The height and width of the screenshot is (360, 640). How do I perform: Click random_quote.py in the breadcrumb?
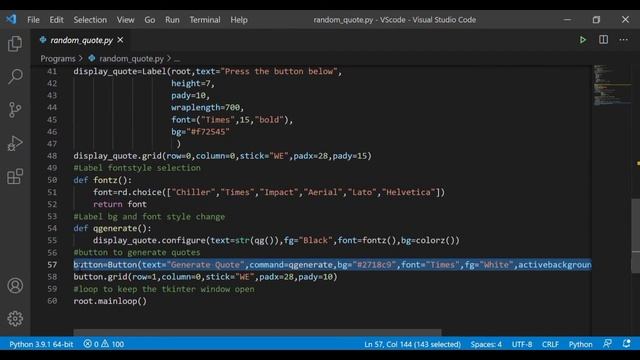pyautogui.click(x=131, y=58)
